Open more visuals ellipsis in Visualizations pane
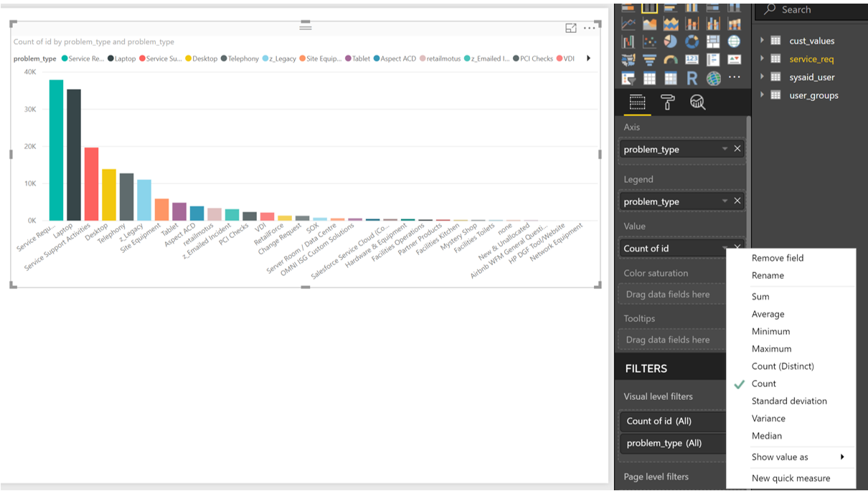This screenshot has height=491, width=868. click(x=734, y=77)
